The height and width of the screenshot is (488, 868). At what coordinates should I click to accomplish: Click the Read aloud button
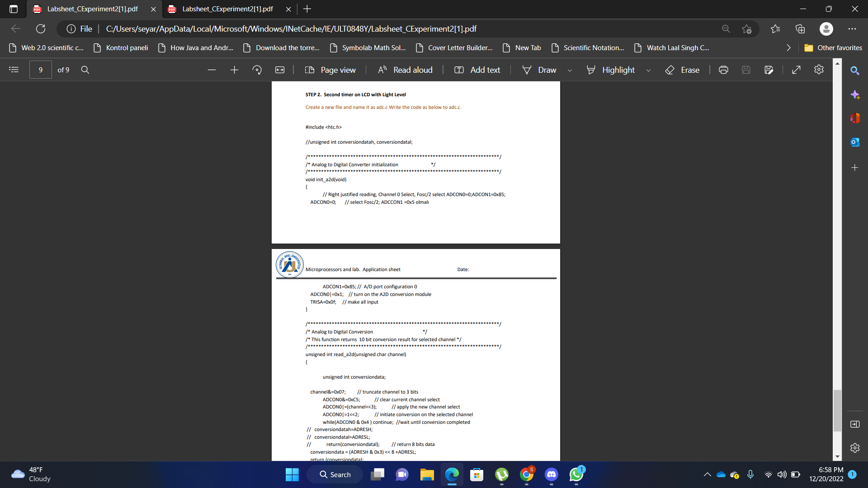click(406, 70)
